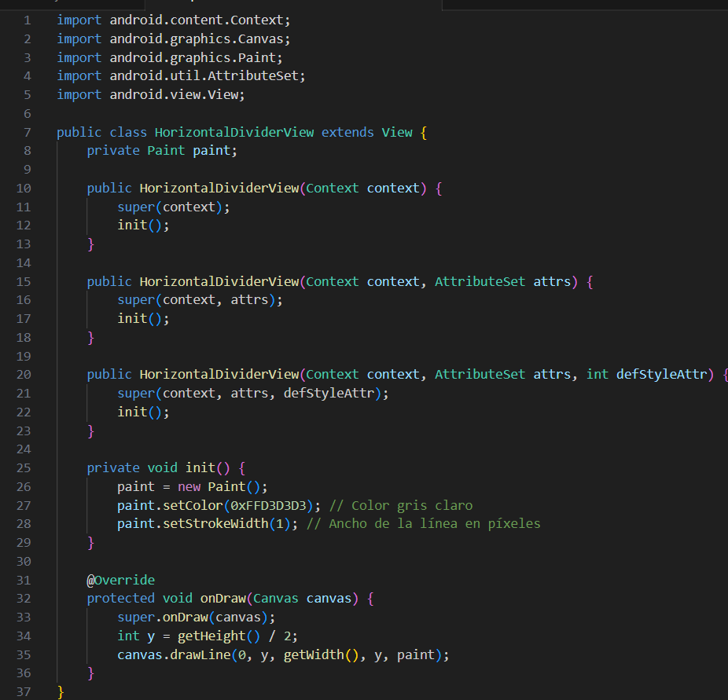Image resolution: width=728 pixels, height=700 pixels.
Task: Select the hex value '0xFFD3D3D3'
Action: [x=268, y=506]
